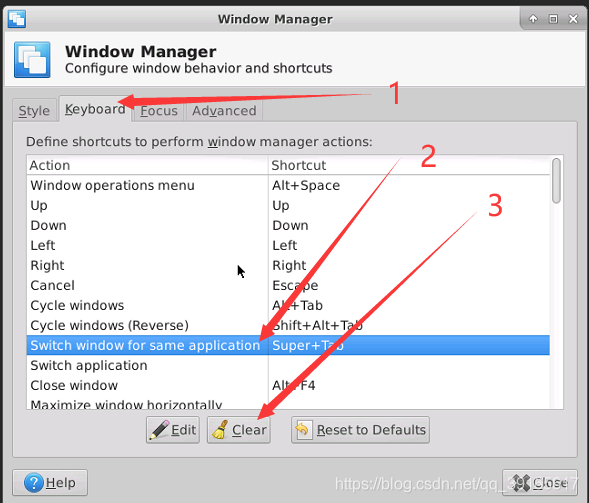Select Cycle windows (Reverse) row
The height and width of the screenshot is (503, 589).
pos(288,325)
